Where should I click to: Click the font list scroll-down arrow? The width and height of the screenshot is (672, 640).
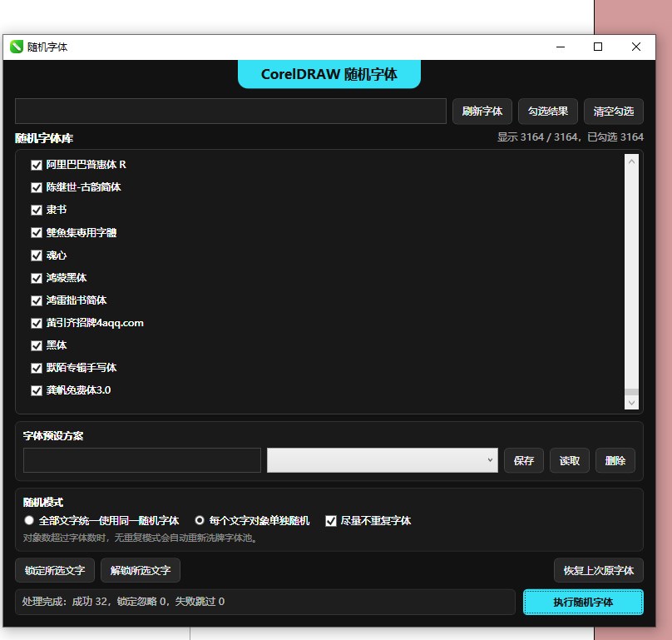631,403
